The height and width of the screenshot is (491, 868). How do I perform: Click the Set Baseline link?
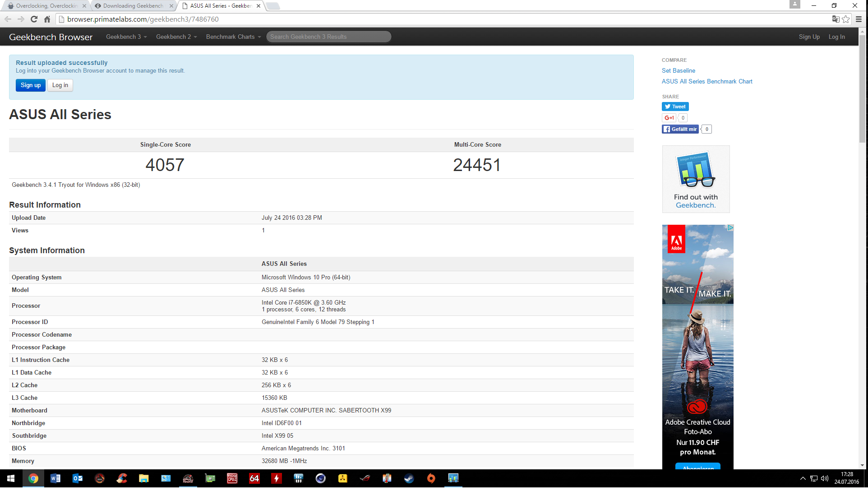coord(678,70)
